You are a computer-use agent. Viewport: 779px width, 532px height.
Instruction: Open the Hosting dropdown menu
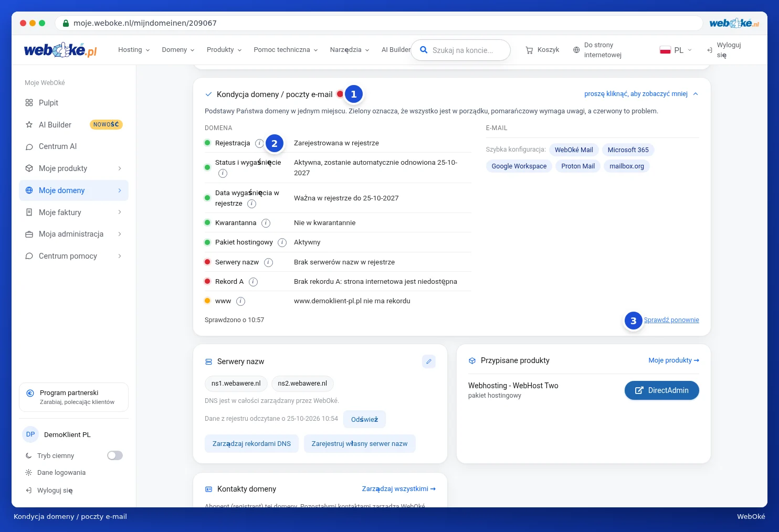[x=134, y=50]
